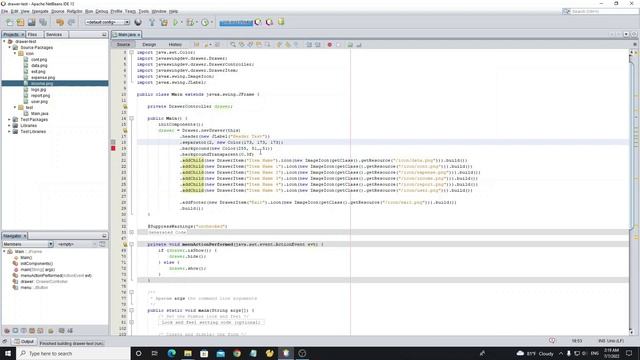Click the last sort icon at Navigator bottom
This screenshot has width=640, height=360.
click(x=70, y=331)
